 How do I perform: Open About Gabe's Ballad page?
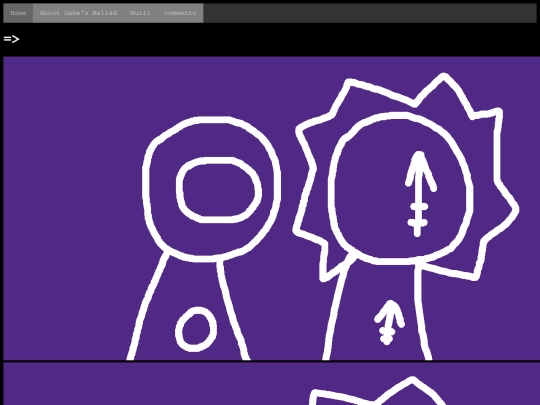click(78, 13)
